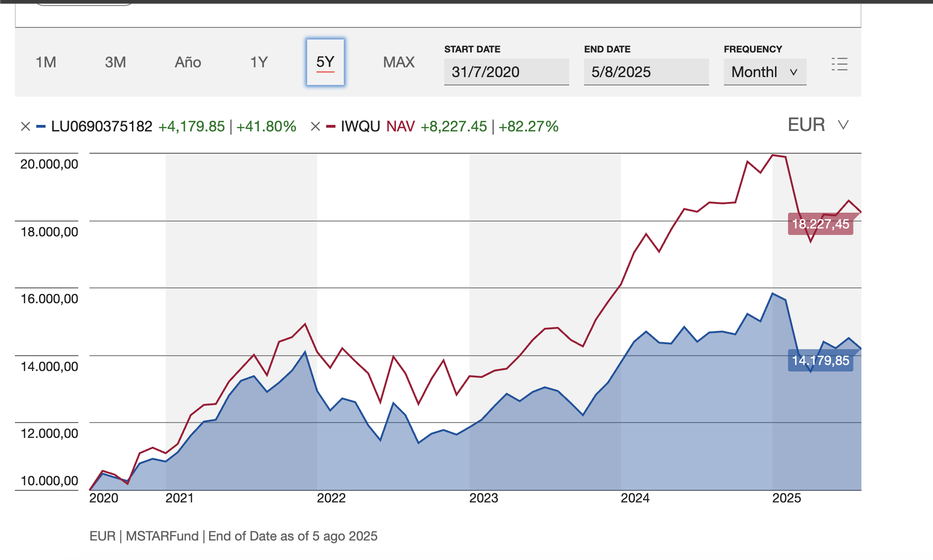Viewport: 933px width, 560px height.
Task: Switch to the 1M time range
Action: [46, 62]
